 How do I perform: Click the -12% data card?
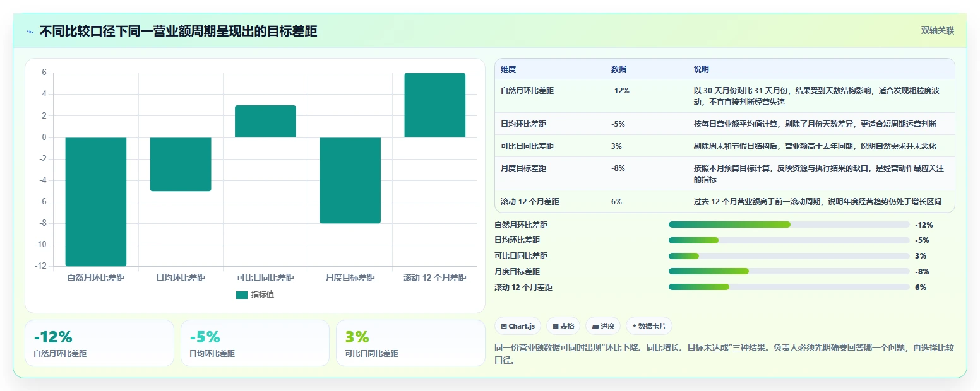click(99, 343)
